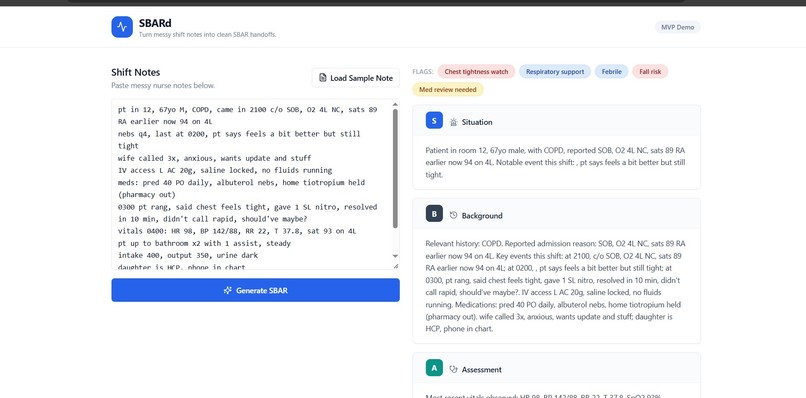Click the Situation section heading
Viewport: 806px width, 398px height.
click(477, 122)
